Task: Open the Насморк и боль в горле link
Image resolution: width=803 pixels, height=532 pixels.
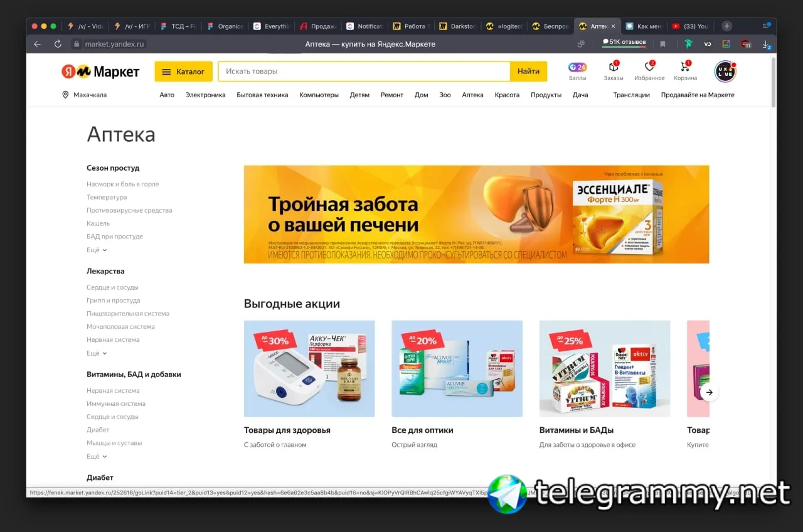Action: click(123, 184)
